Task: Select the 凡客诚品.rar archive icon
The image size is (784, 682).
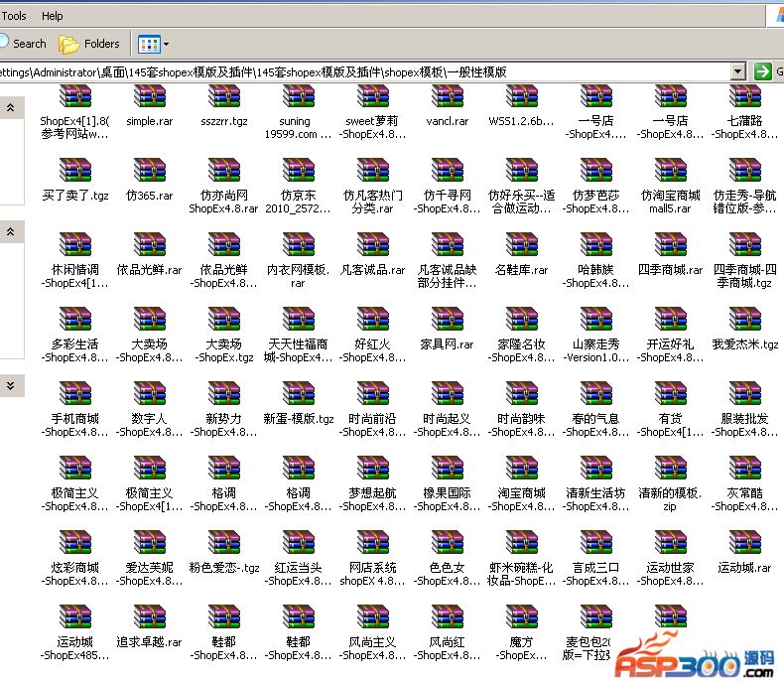Action: coord(372,244)
